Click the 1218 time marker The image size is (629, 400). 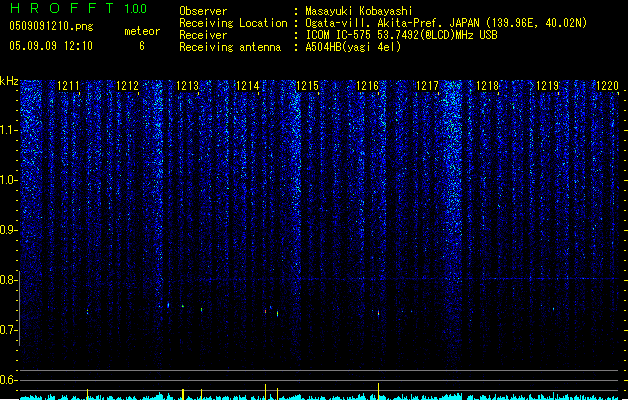point(487,86)
